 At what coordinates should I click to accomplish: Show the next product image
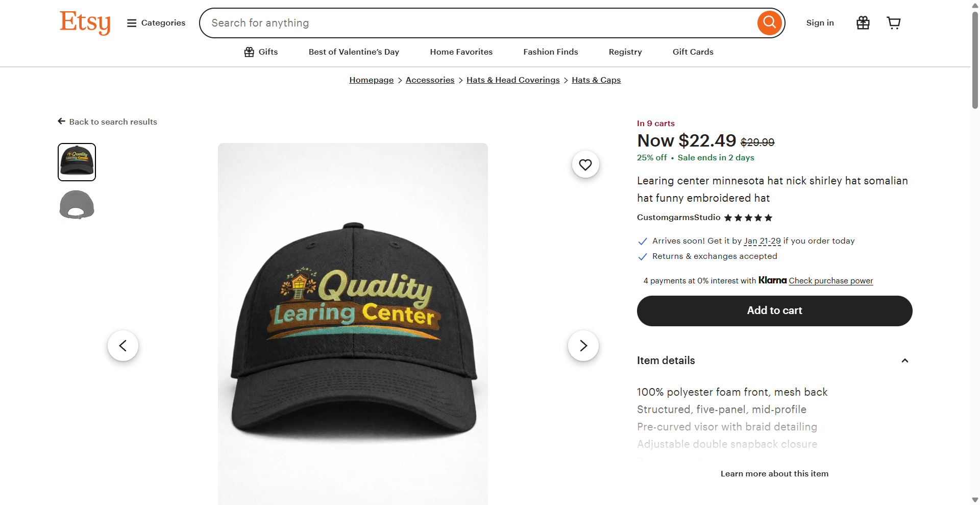(x=583, y=346)
